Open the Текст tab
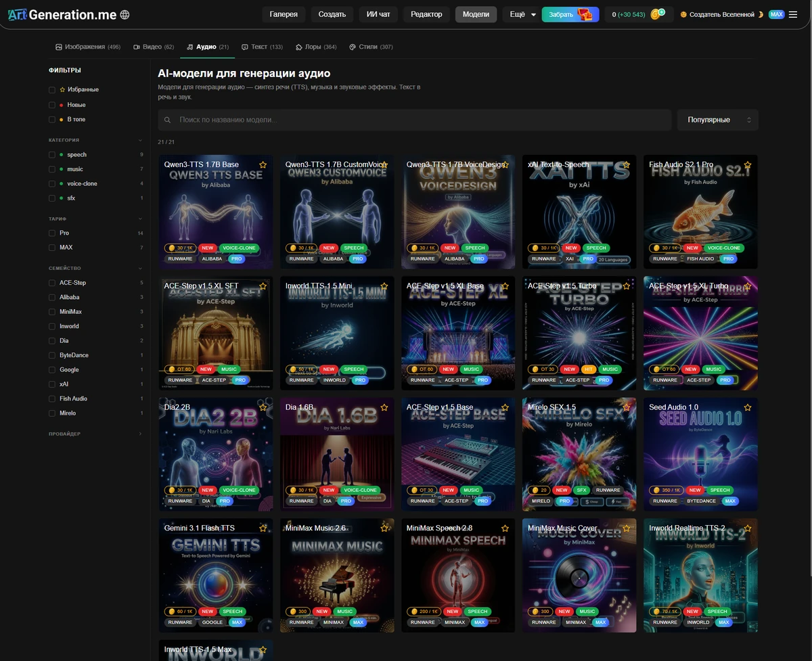812x661 pixels. coord(263,47)
